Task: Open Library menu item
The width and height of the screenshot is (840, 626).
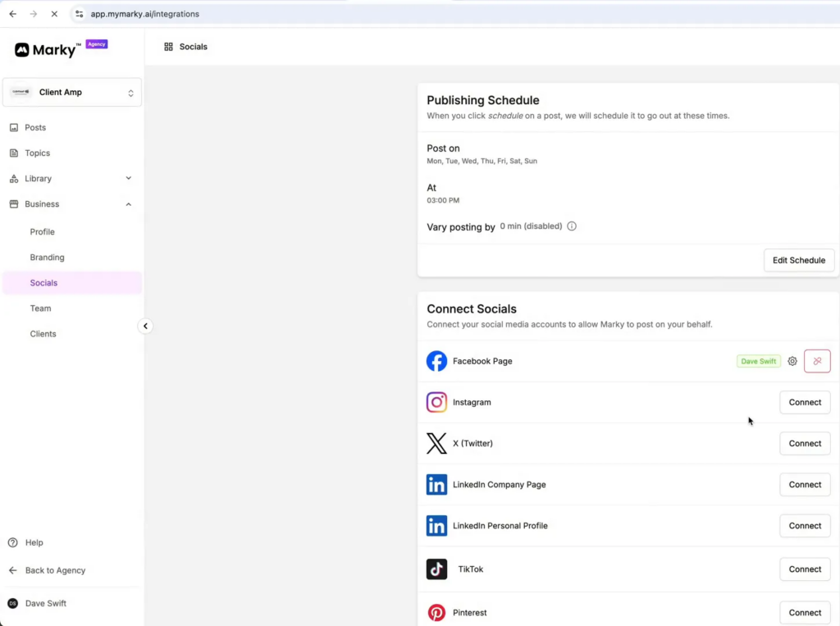Action: click(x=72, y=179)
